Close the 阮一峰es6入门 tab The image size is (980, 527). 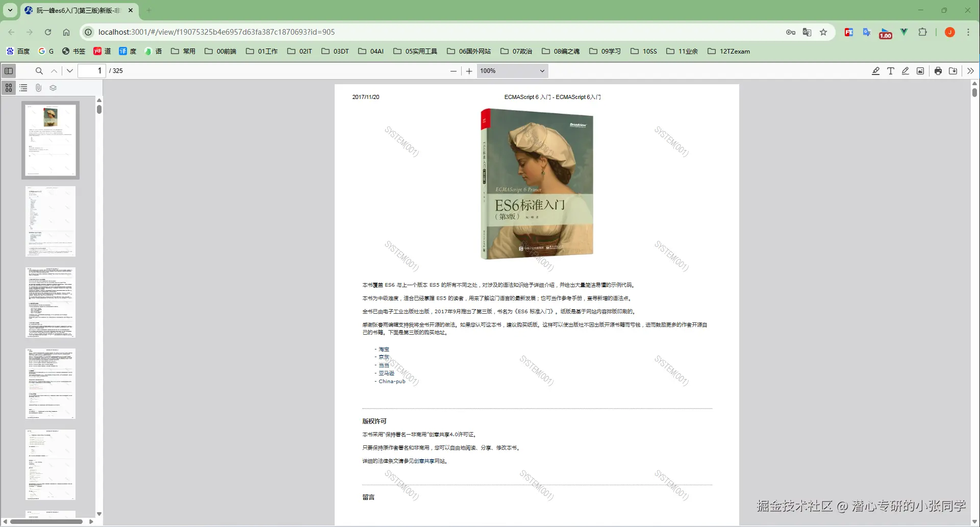[x=131, y=10]
